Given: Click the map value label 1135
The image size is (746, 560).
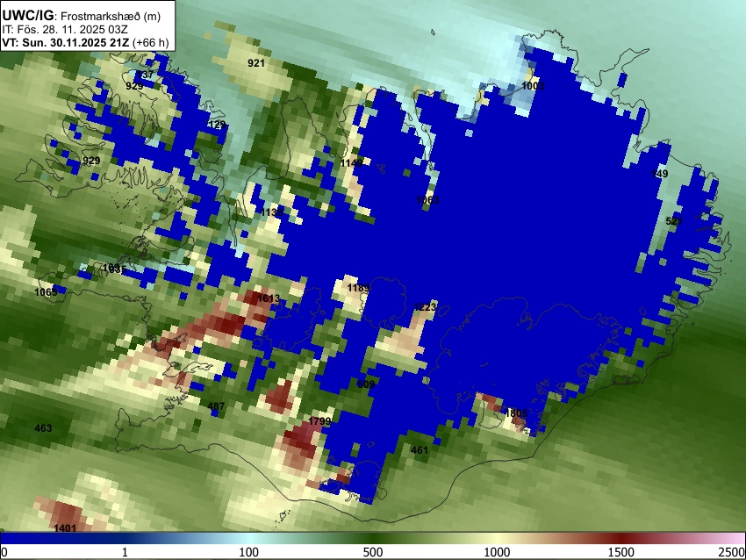Looking at the screenshot, I should [x=272, y=212].
